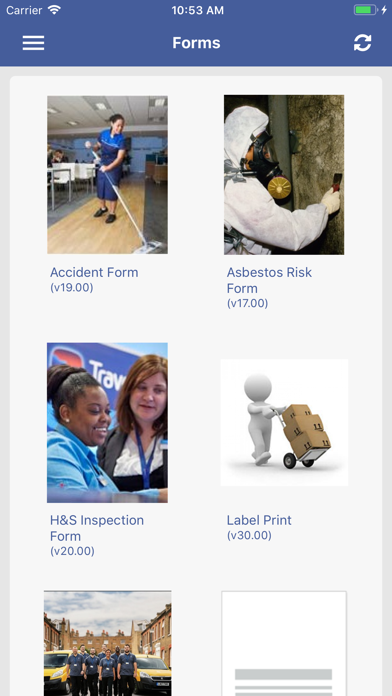Open the Label Print link
This screenshot has height=696, width=392.
click(259, 520)
